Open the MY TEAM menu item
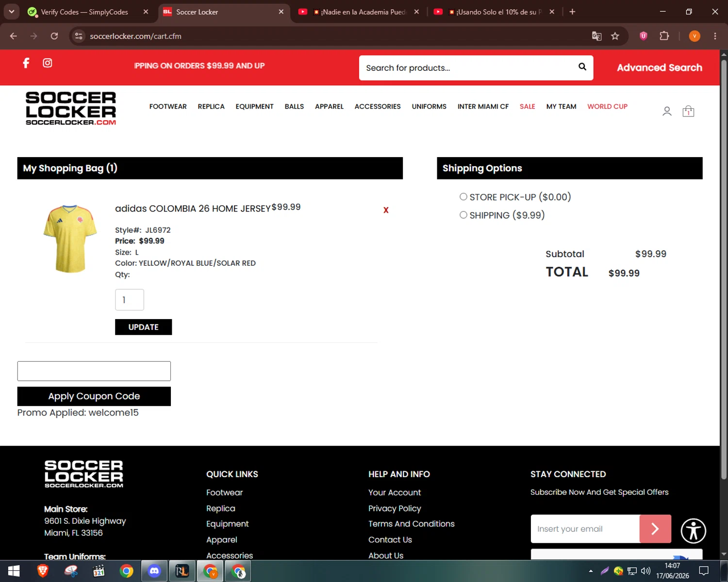Image resolution: width=728 pixels, height=582 pixels. pos(561,106)
